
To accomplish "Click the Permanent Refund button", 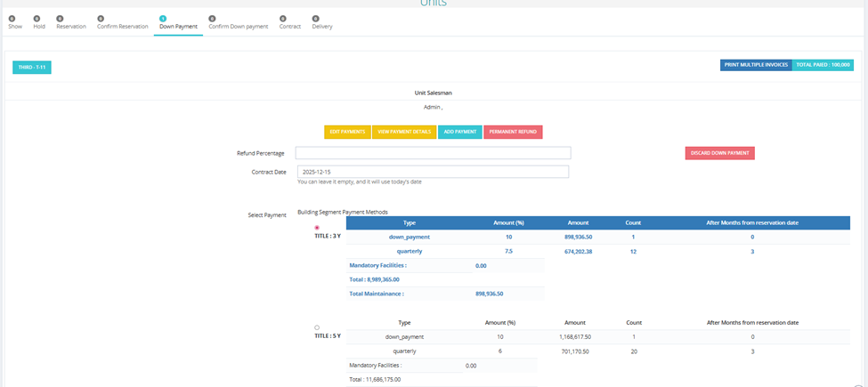I will 513,133.
